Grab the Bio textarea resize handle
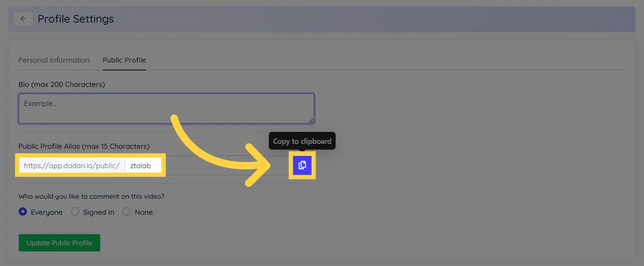Image resolution: width=644 pixels, height=266 pixels. 311,120
